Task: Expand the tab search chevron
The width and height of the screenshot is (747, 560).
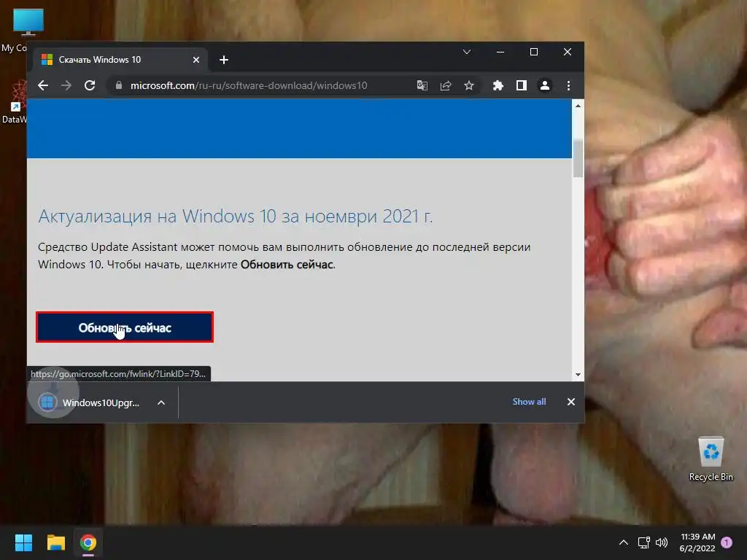Action: (467, 52)
